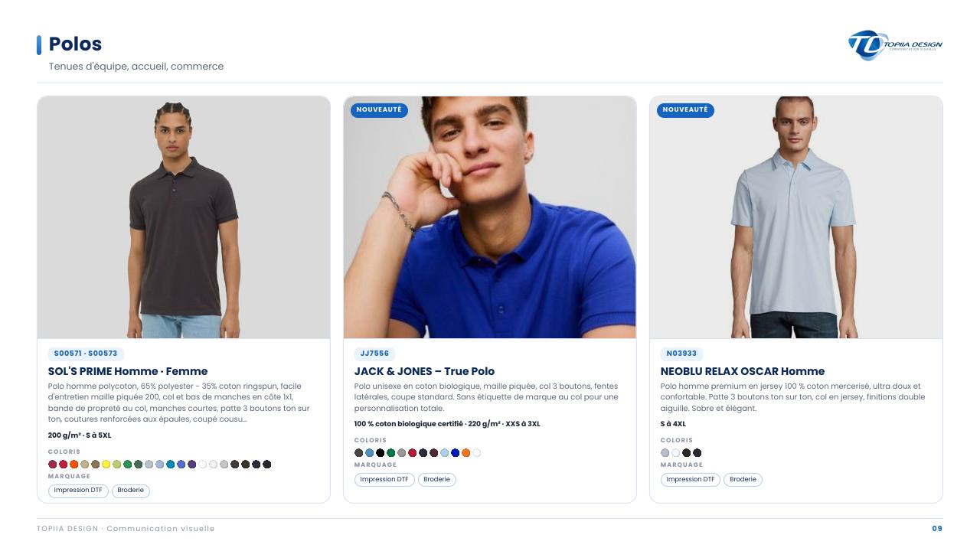Image resolution: width=980 pixels, height=551 pixels.
Task: Click the Topiia Design logo
Action: click(895, 45)
